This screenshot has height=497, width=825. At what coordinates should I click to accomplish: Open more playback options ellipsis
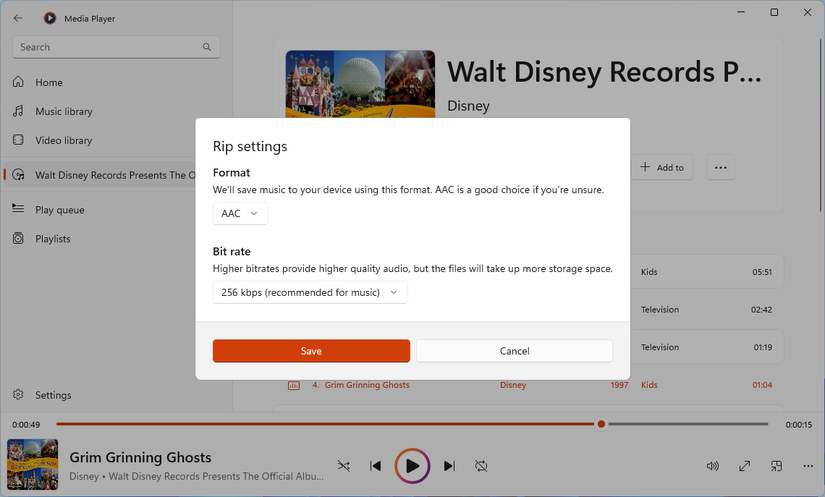(x=808, y=466)
